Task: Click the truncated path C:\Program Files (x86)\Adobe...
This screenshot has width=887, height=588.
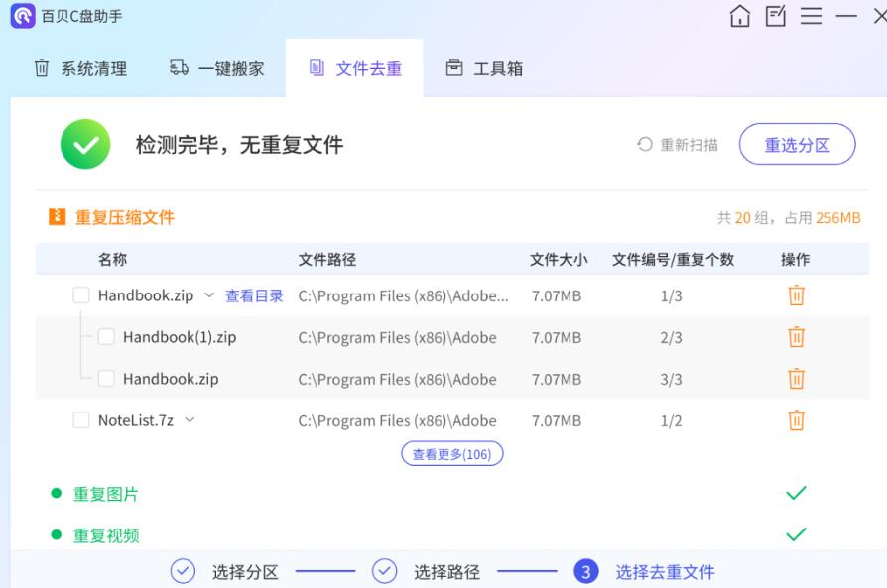Action: click(404, 295)
